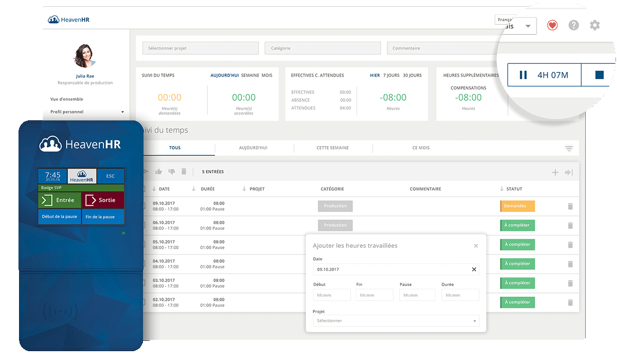This screenshot has width=617, height=364.
Task: Open the Catégorie field in the top bar
Action: tap(322, 48)
